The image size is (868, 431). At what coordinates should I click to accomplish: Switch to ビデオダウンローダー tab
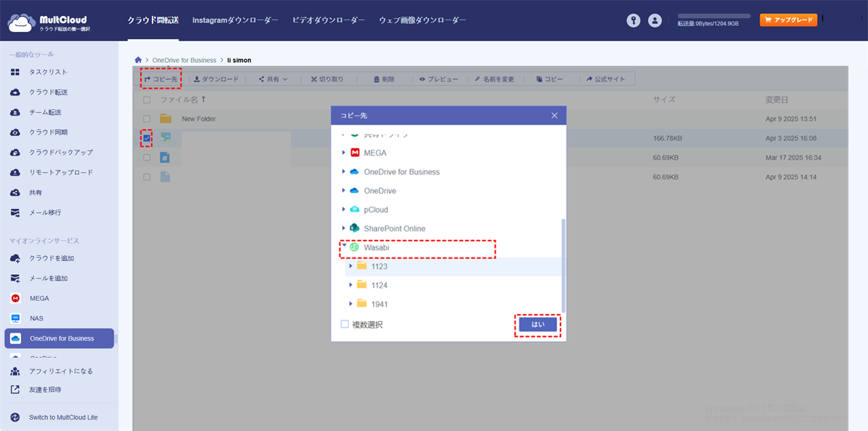point(328,20)
